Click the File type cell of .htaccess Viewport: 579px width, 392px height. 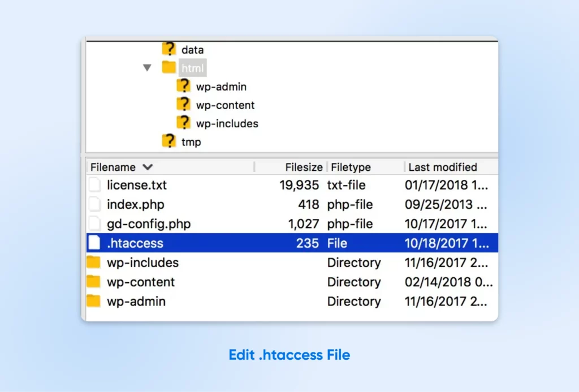click(x=337, y=243)
